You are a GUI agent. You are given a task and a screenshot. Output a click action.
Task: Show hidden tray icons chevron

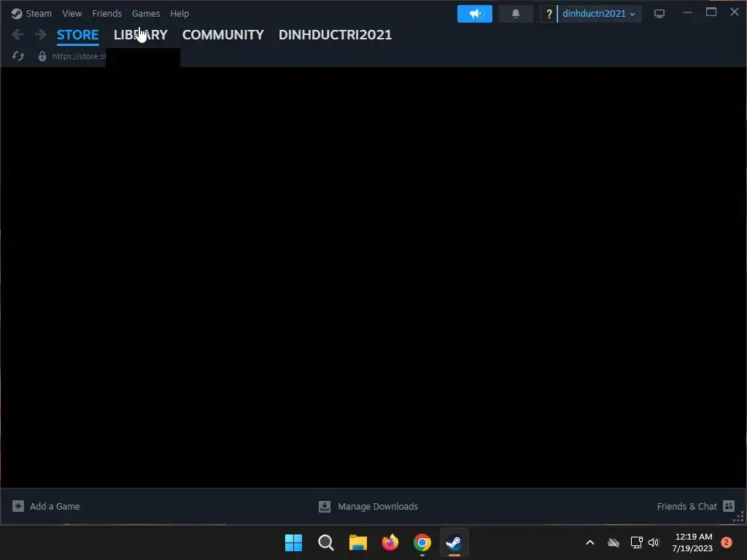click(x=589, y=542)
